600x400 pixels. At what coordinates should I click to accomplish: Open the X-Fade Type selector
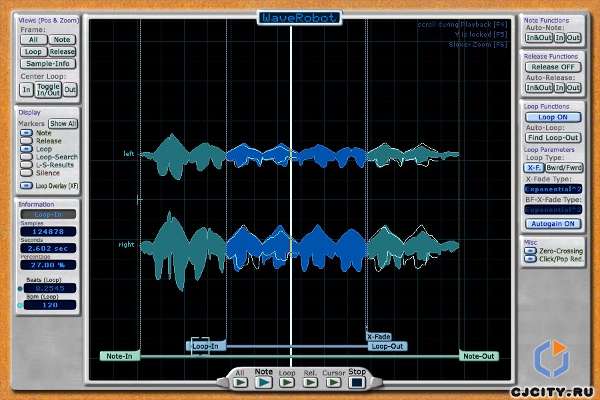(x=552, y=187)
